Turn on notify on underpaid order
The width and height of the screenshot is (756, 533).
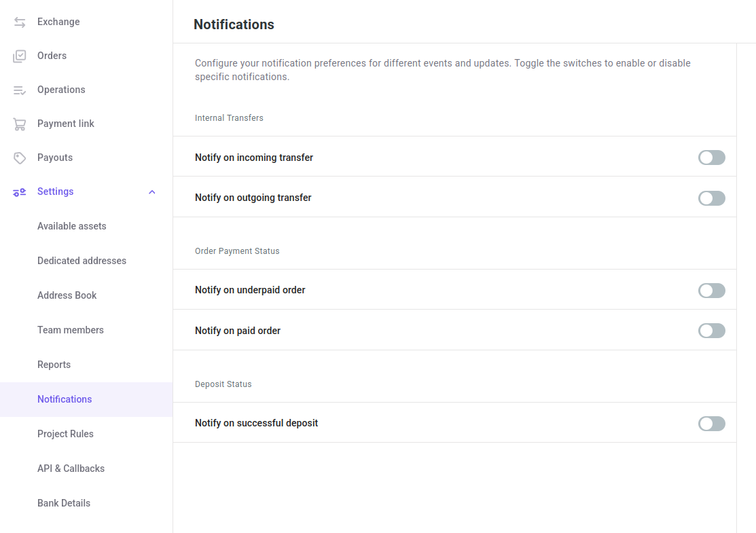pos(711,291)
